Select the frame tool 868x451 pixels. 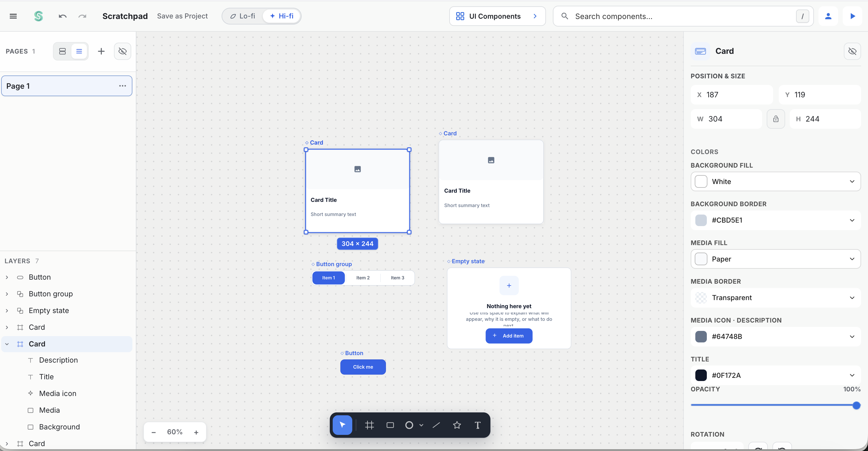[x=369, y=425]
